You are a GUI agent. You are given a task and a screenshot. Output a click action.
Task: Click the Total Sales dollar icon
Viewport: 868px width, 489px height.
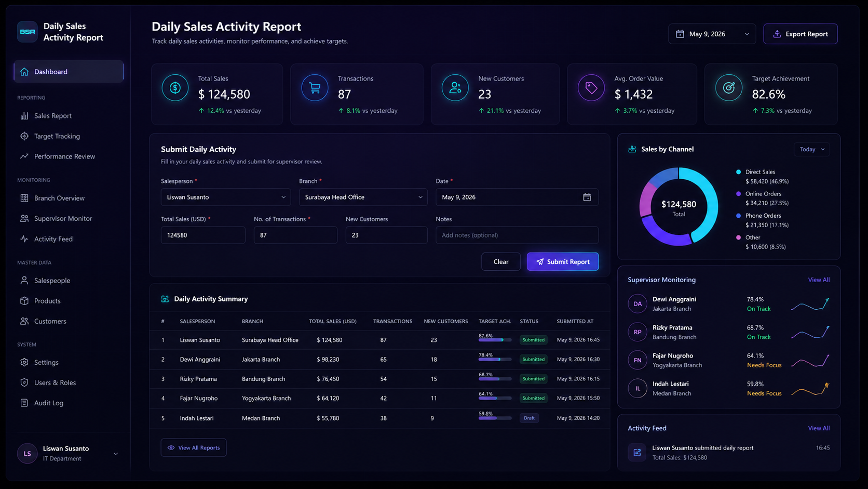pyautogui.click(x=175, y=88)
